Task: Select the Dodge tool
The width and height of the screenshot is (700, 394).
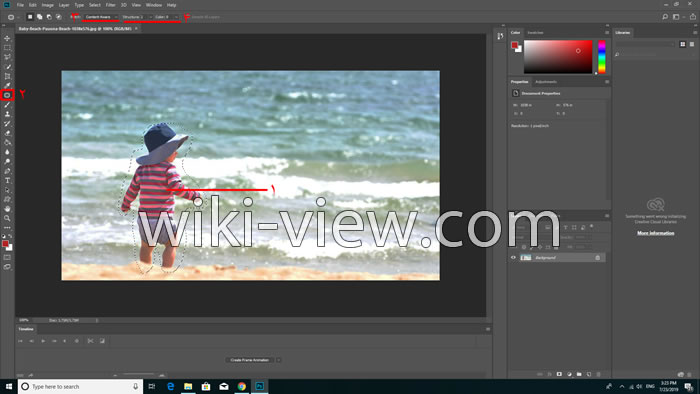Action: point(7,162)
